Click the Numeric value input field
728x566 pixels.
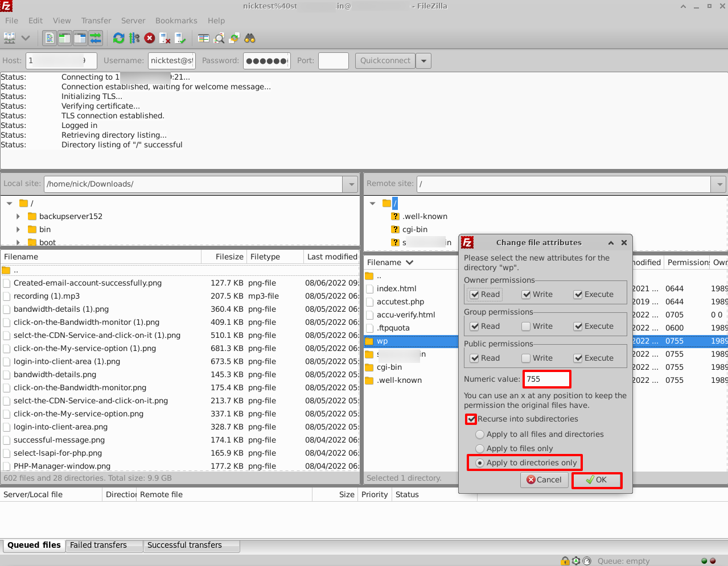pyautogui.click(x=546, y=379)
